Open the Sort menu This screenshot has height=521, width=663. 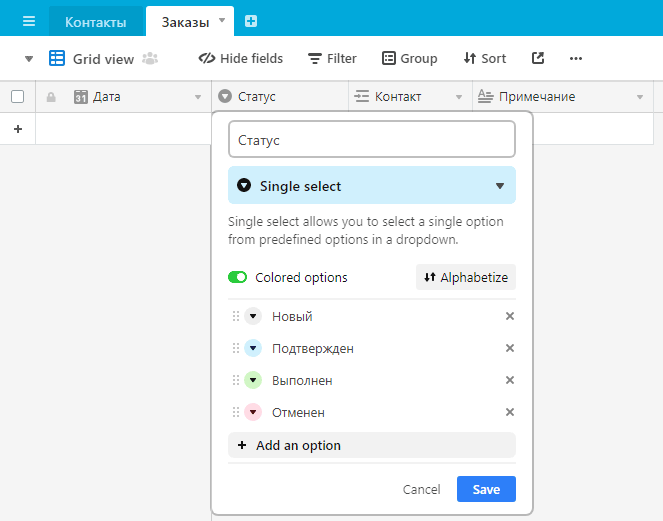(485, 58)
